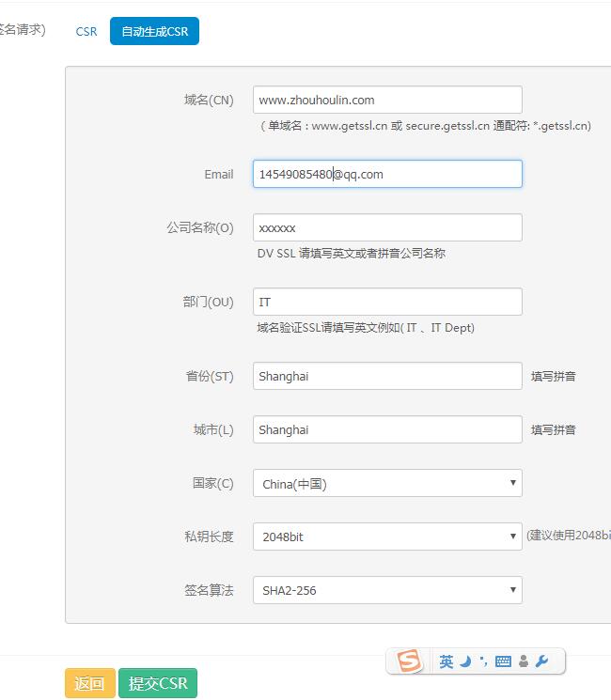Image resolution: width=611 pixels, height=700 pixels.
Task: Click the user account icon in IME toolbar
Action: [524, 661]
